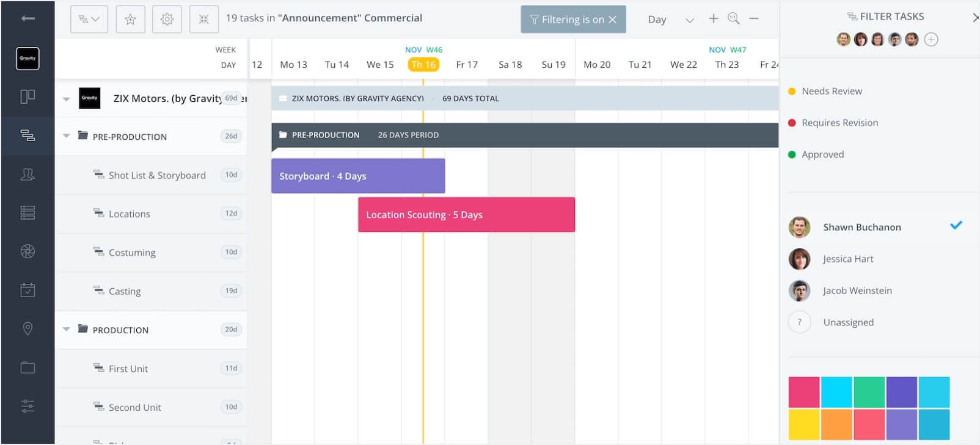Open the Gantt timeline icon in the sidebar

(x=27, y=135)
